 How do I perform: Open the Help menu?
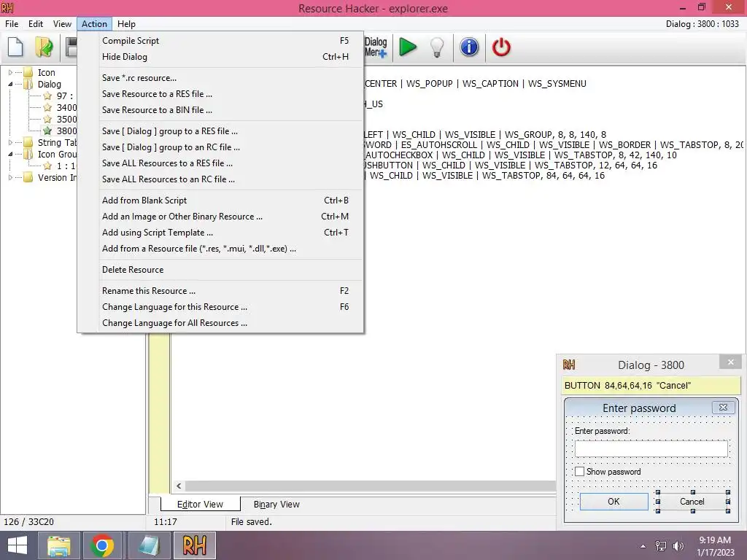[x=126, y=24]
